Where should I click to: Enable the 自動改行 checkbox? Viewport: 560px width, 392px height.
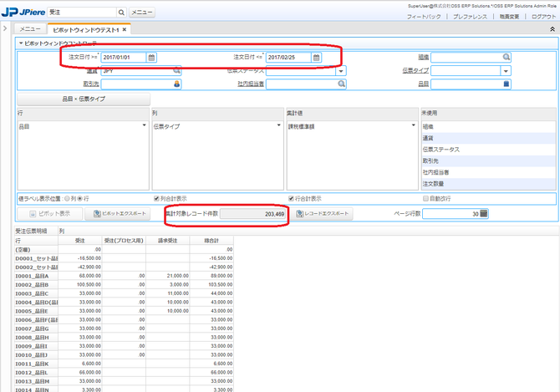click(425, 198)
